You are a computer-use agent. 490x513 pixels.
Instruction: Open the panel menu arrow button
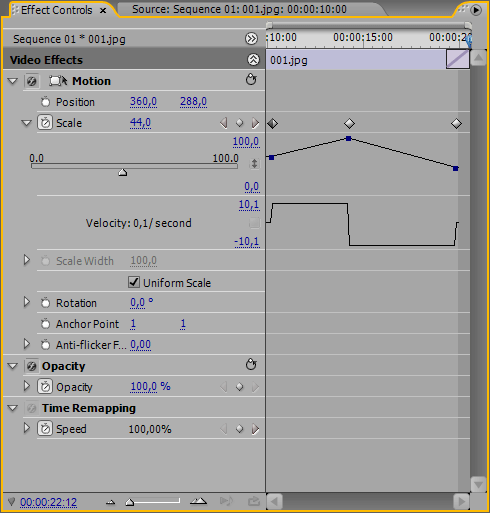pos(476,10)
